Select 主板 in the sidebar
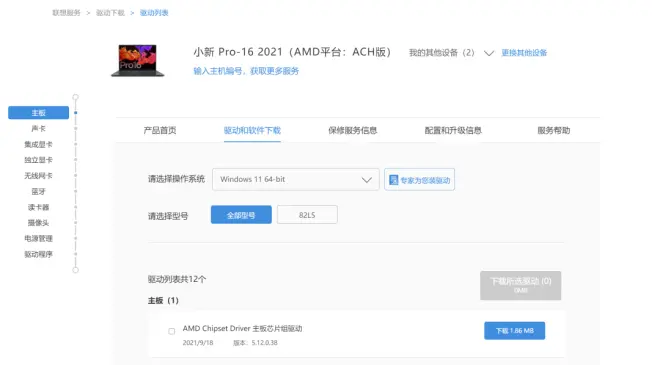This screenshot has height=365, width=660. (x=38, y=112)
